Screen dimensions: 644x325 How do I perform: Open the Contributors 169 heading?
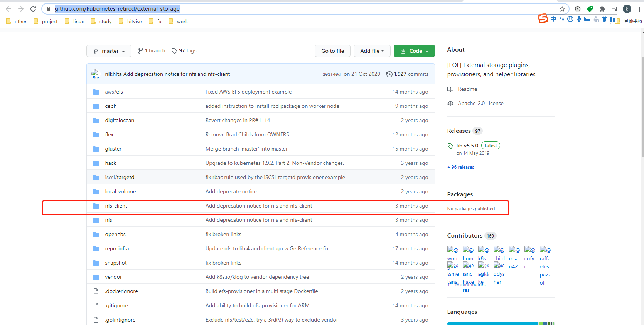click(x=471, y=236)
